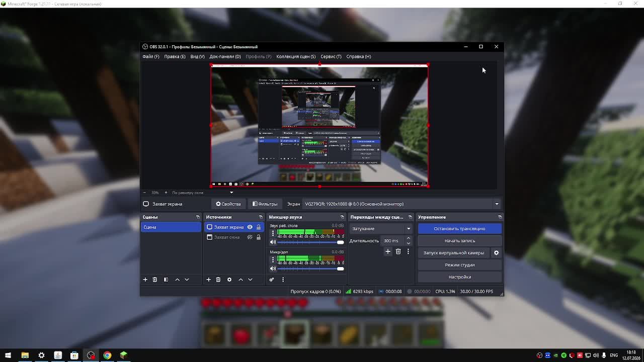
Task: Open Вид menu
Action: tap(197, 56)
